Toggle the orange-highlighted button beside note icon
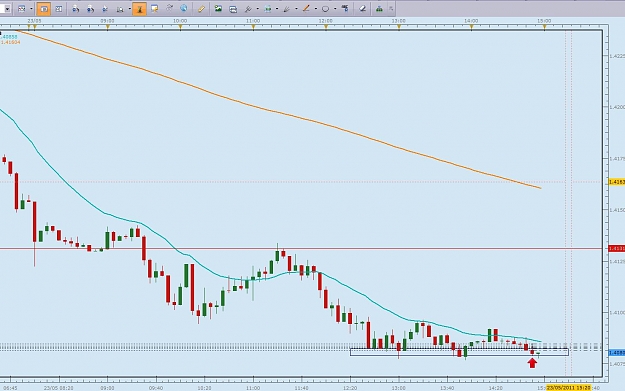625x391 pixels. [139, 8]
